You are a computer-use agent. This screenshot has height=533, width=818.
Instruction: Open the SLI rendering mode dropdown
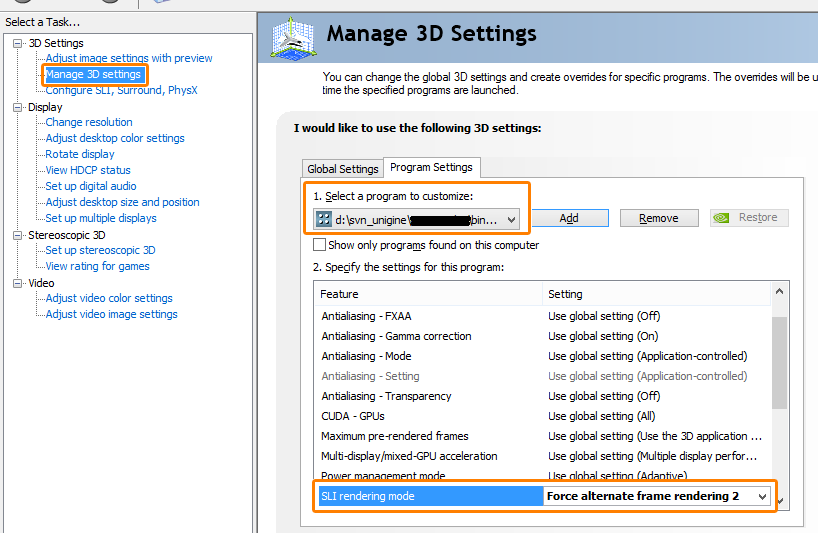[x=762, y=496]
